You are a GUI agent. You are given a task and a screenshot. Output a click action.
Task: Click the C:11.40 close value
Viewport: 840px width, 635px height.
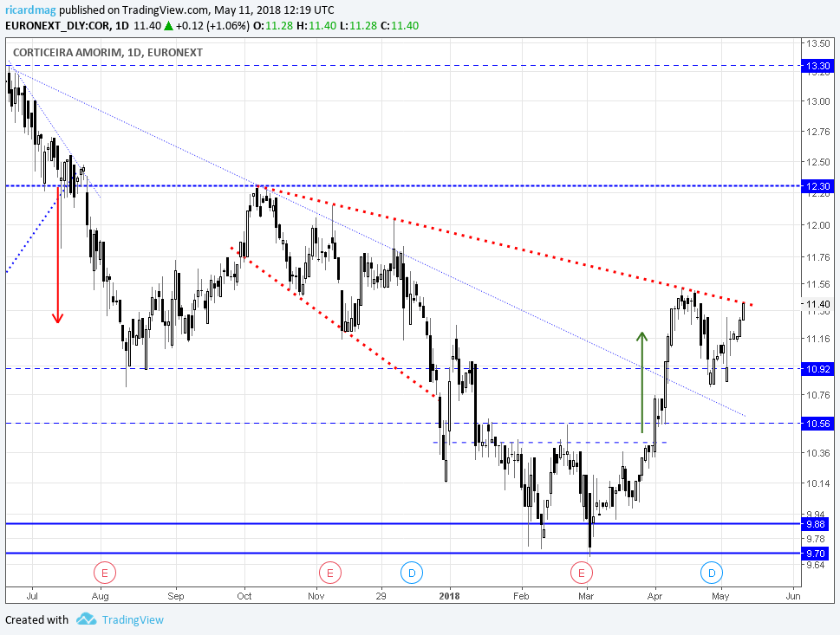pyautogui.click(x=399, y=26)
